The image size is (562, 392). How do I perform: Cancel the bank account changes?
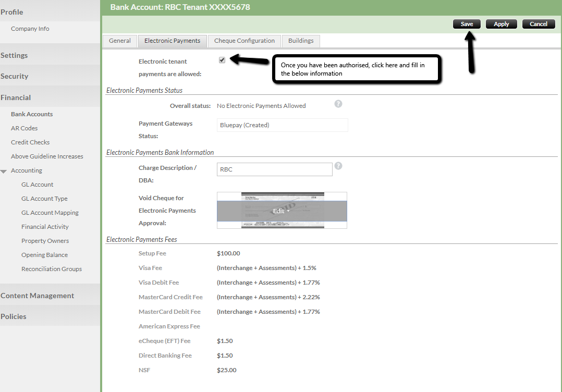539,24
